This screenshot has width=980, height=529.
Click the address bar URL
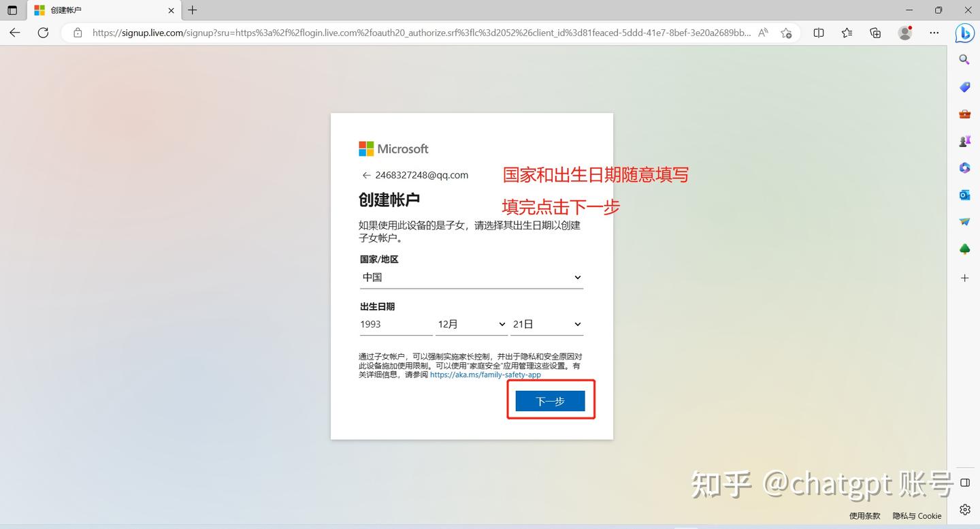click(x=421, y=33)
